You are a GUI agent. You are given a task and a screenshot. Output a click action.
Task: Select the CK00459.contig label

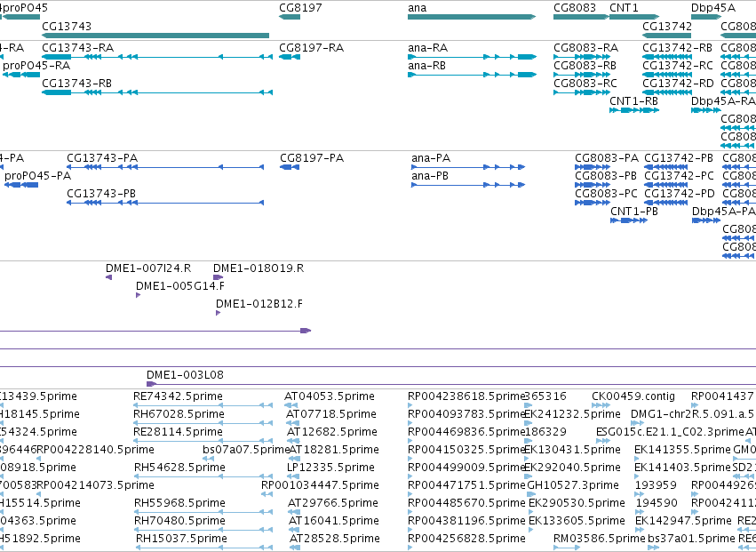click(633, 396)
